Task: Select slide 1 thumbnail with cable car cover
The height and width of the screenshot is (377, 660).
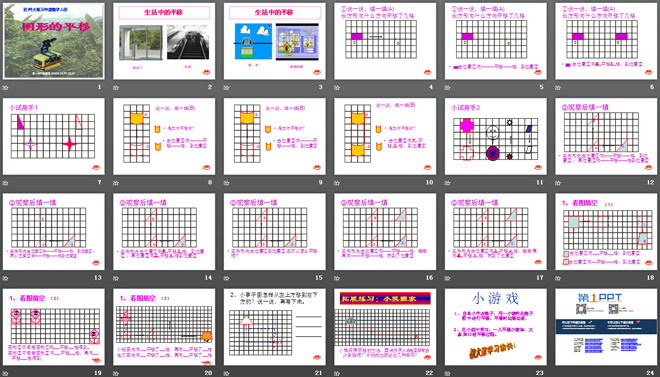Action: click(53, 41)
